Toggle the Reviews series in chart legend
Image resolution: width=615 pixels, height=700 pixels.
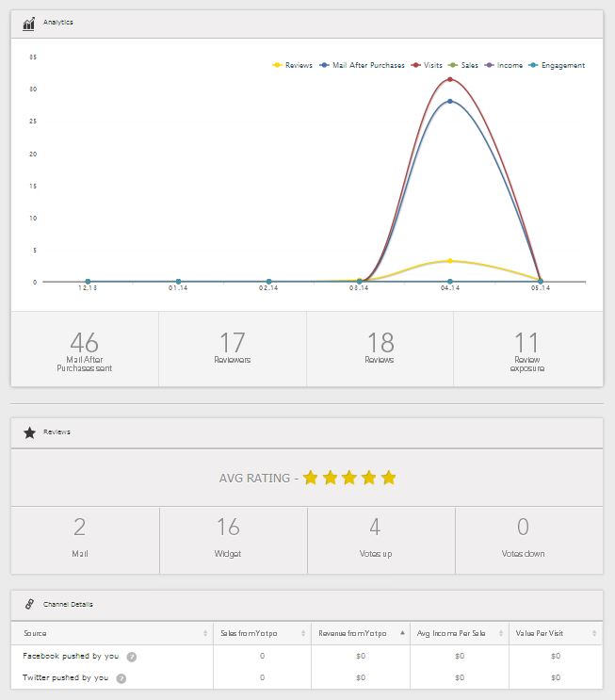[293, 65]
